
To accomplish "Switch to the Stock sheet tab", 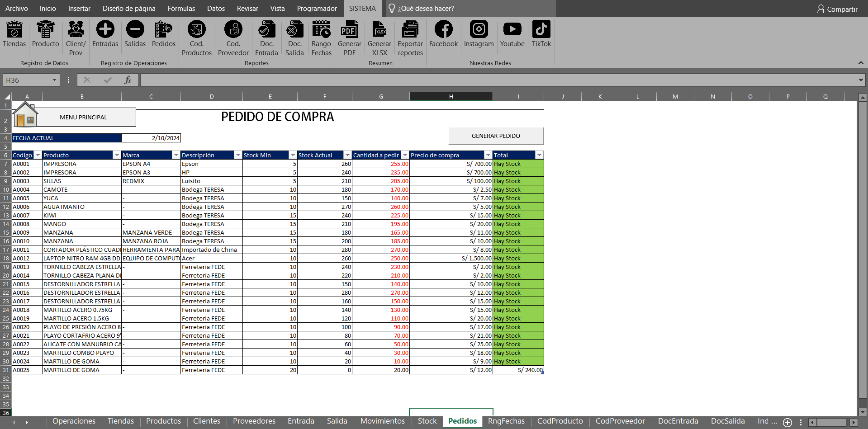I will 427,421.
